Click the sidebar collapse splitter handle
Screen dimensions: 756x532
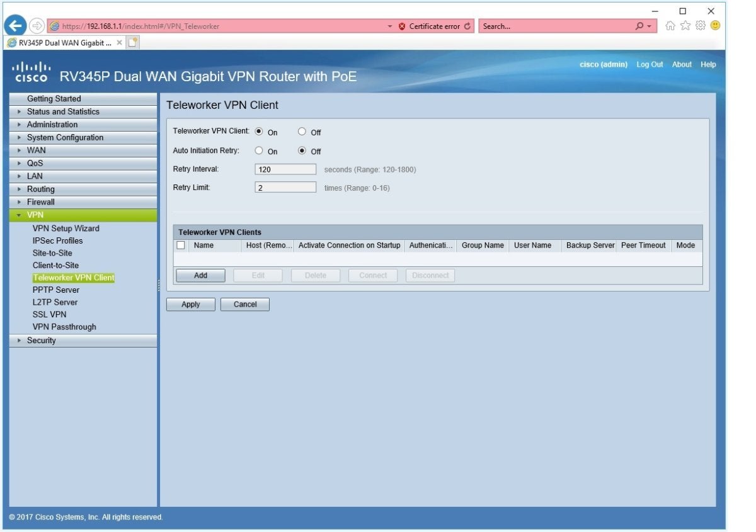(159, 286)
